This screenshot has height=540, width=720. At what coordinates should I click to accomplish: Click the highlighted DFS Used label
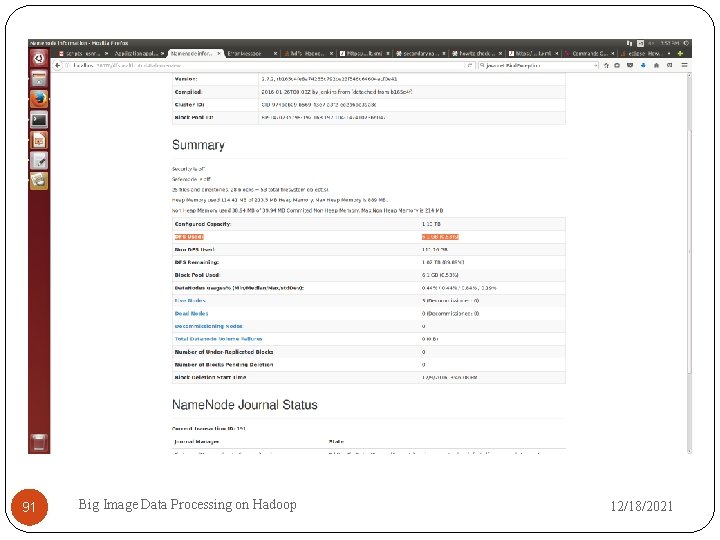click(x=189, y=237)
